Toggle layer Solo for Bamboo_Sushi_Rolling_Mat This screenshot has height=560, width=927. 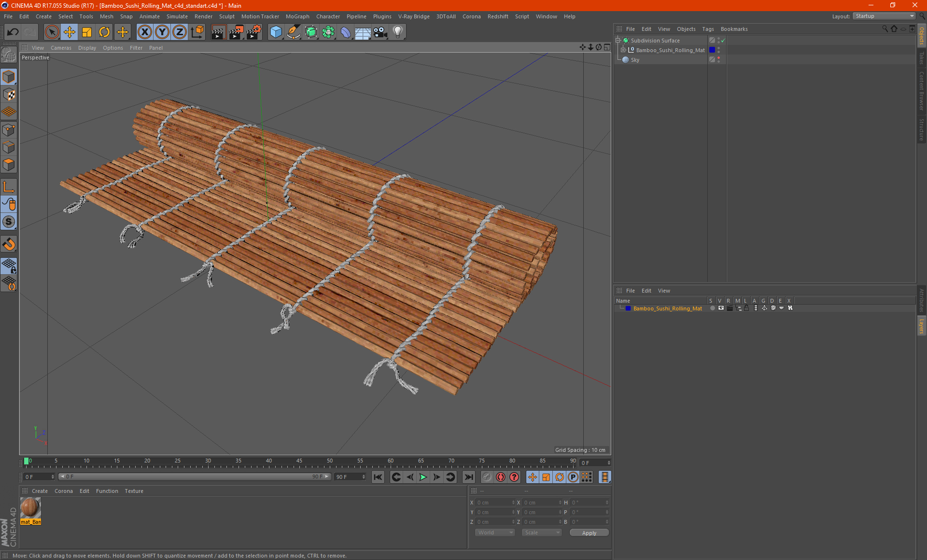[712, 308]
